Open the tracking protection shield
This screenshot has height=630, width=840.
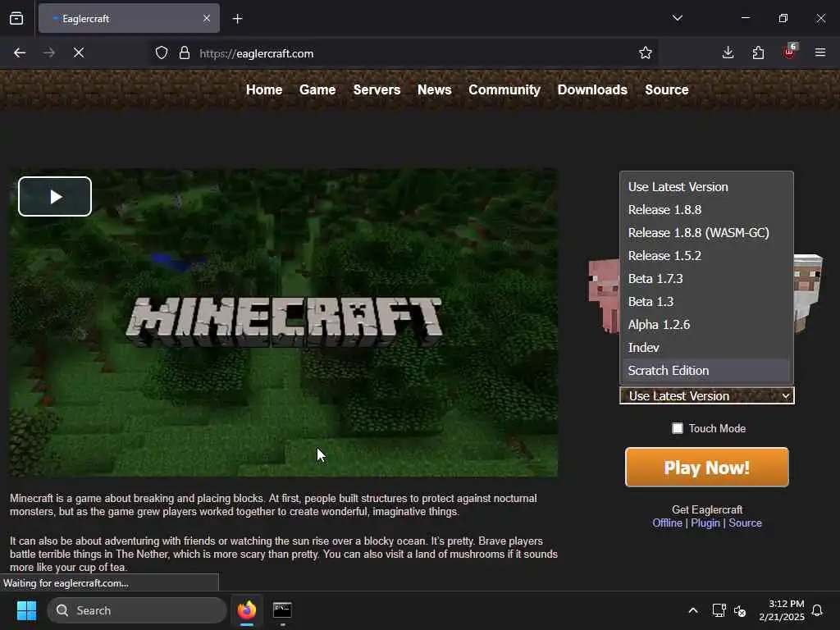point(162,53)
